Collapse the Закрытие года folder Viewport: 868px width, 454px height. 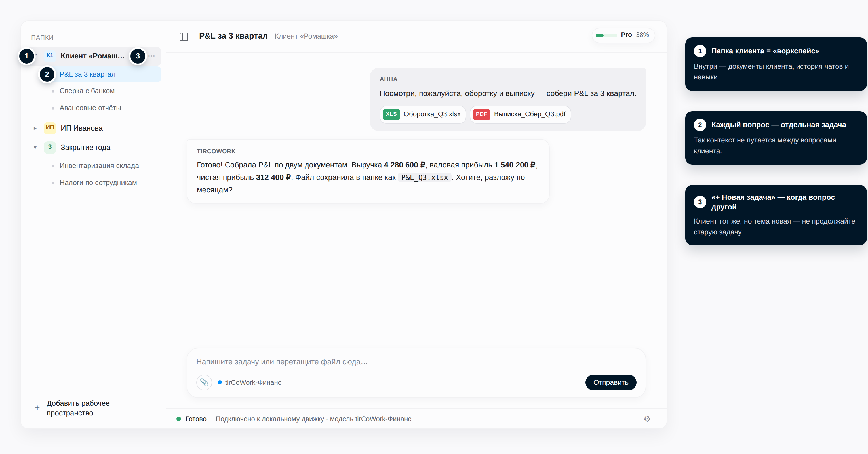coord(35,147)
